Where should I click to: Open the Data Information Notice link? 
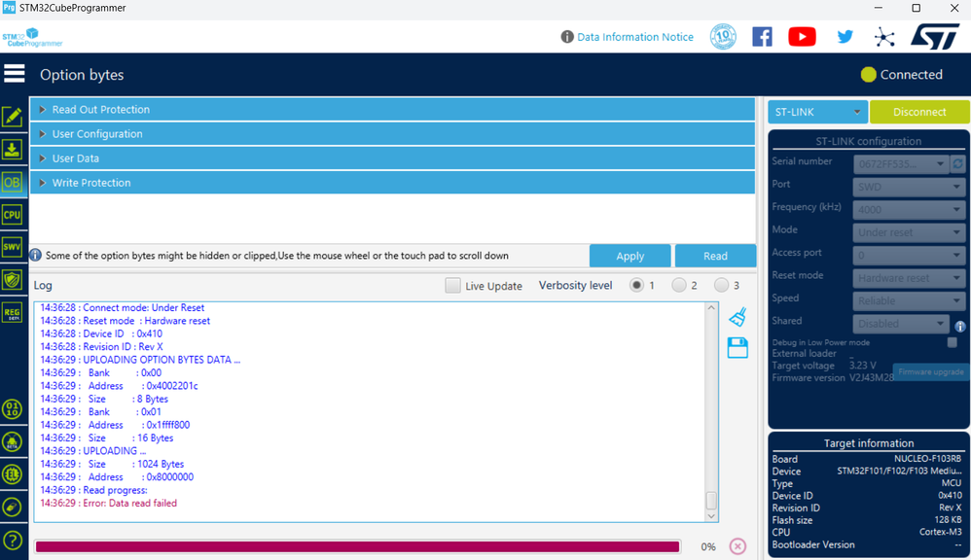tap(634, 37)
